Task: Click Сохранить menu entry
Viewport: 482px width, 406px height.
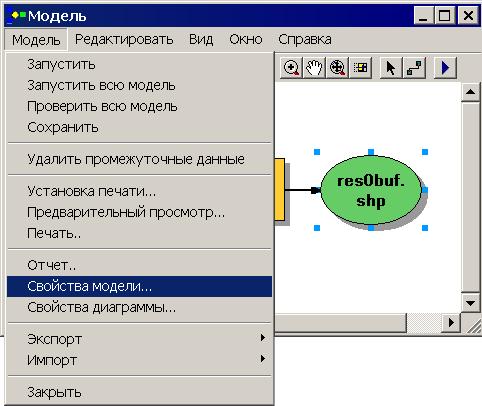Action: [139, 127]
